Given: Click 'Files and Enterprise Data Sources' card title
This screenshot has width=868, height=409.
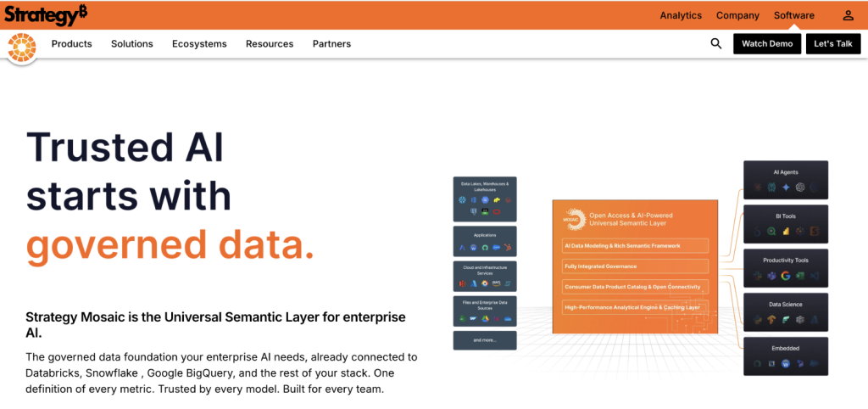Looking at the screenshot, I should 485,304.
